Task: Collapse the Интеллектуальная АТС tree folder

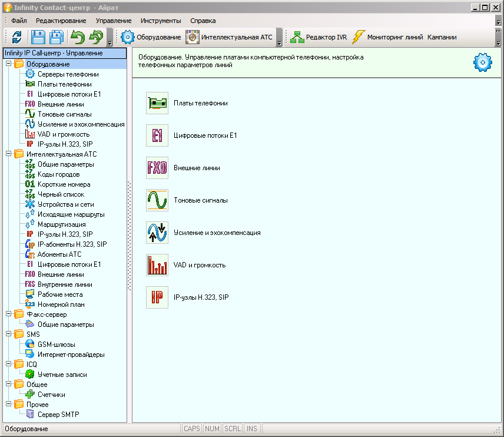Action: pyautogui.click(x=9, y=154)
